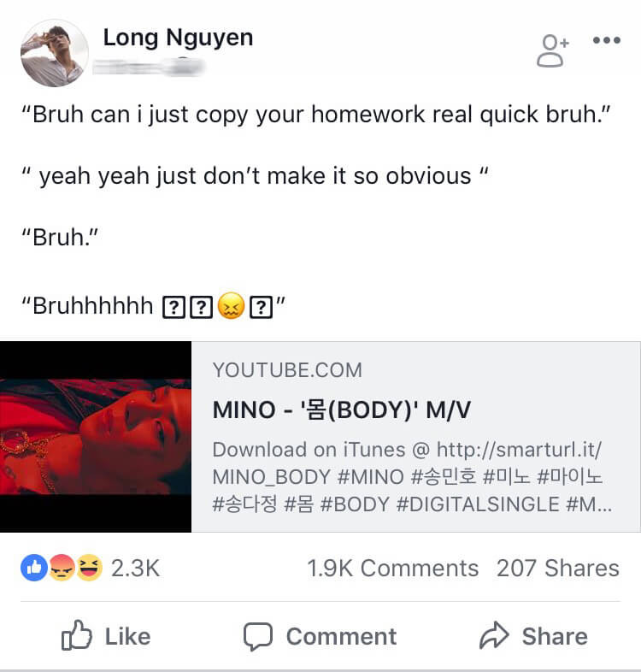
Task: Click the blue thumbs-up reaction icon
Action: click(x=34, y=568)
